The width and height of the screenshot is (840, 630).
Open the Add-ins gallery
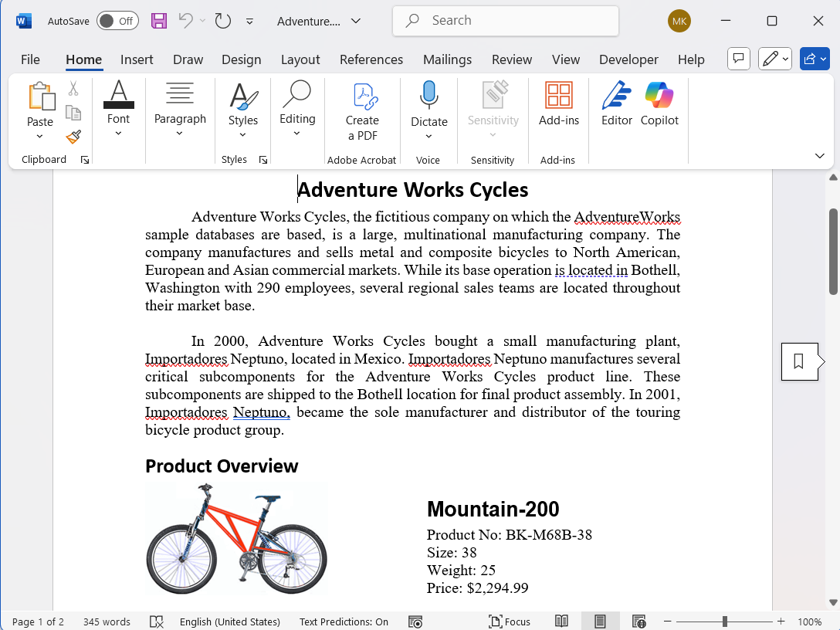[x=559, y=104]
